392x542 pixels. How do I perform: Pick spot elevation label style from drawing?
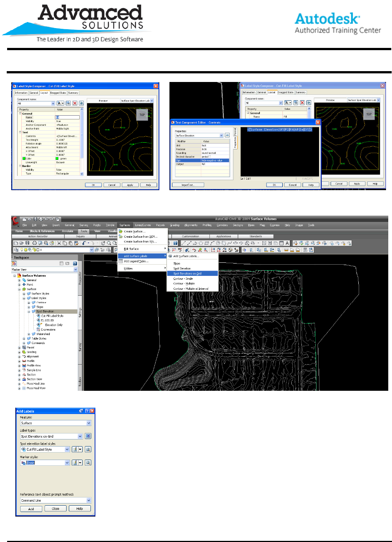point(88,449)
